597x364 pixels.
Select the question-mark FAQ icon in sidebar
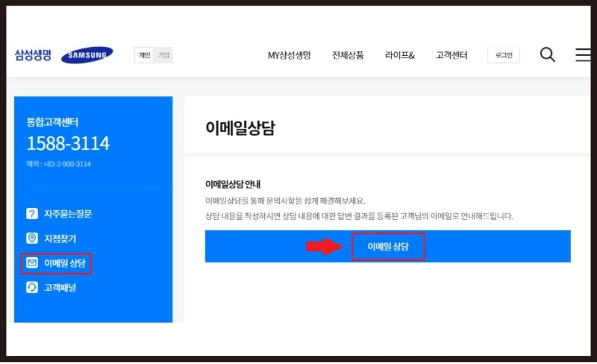coord(32,214)
